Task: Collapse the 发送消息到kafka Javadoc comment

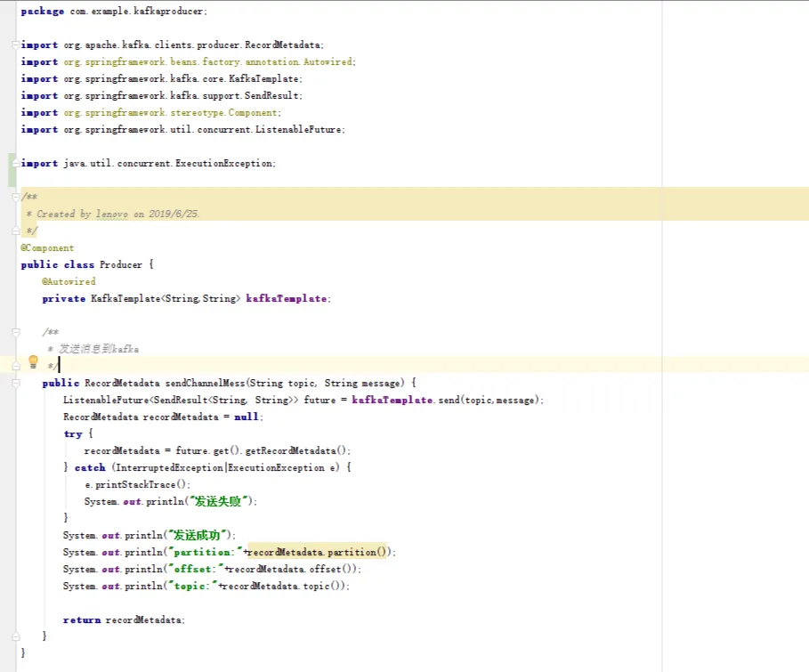Action: 16,332
